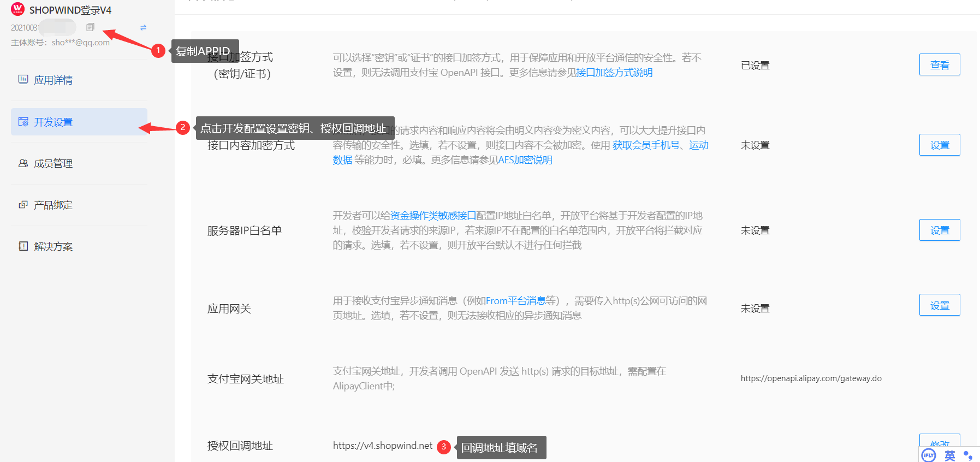
Task: Click the iFLY input method icon
Action: click(x=928, y=455)
